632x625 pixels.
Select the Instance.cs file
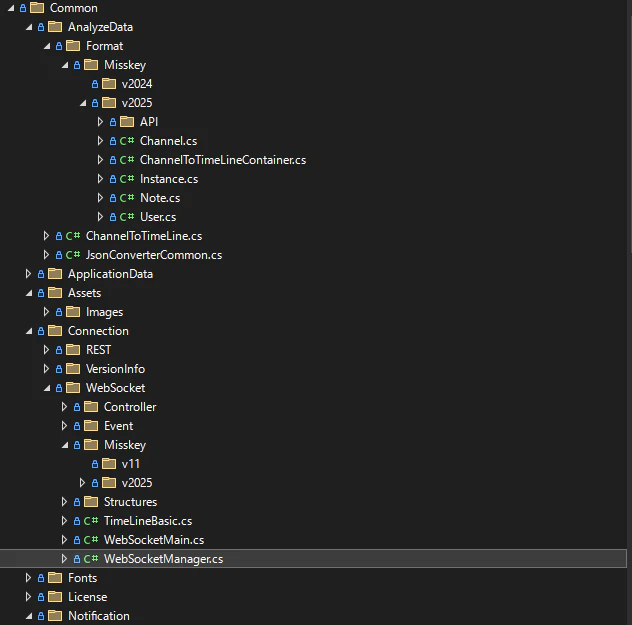point(169,179)
